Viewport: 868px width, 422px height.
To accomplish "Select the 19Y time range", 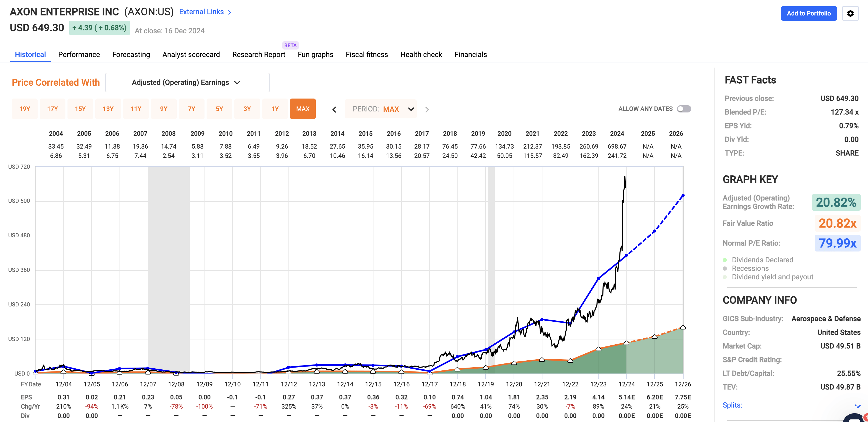I will [x=25, y=109].
